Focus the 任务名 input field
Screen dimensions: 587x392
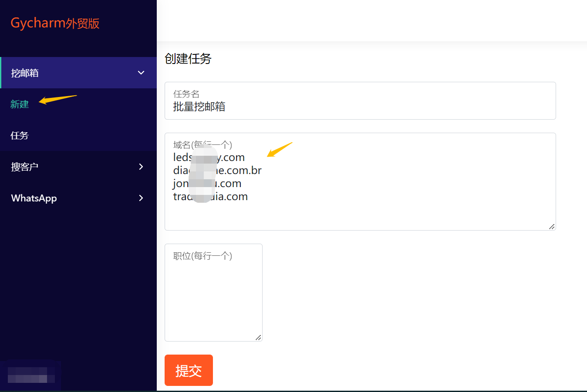[360, 107]
